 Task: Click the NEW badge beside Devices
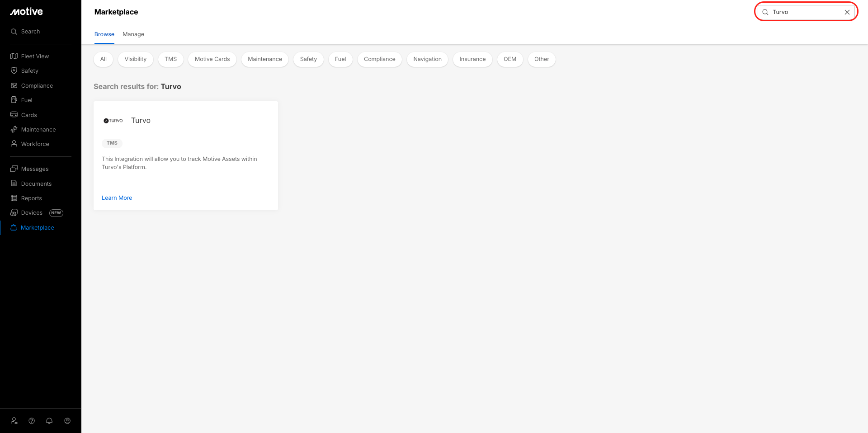[x=56, y=213]
